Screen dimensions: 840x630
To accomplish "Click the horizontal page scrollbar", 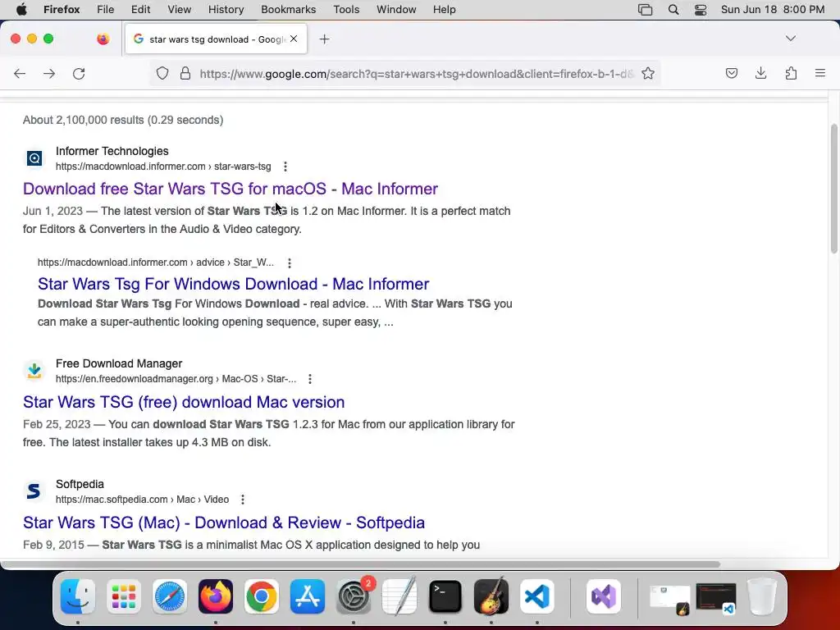I will tap(362, 564).
